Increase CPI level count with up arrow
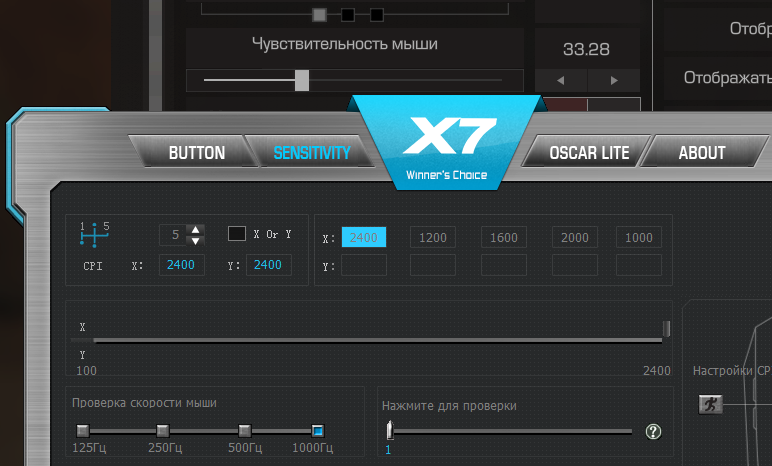The image size is (772, 466). click(195, 230)
